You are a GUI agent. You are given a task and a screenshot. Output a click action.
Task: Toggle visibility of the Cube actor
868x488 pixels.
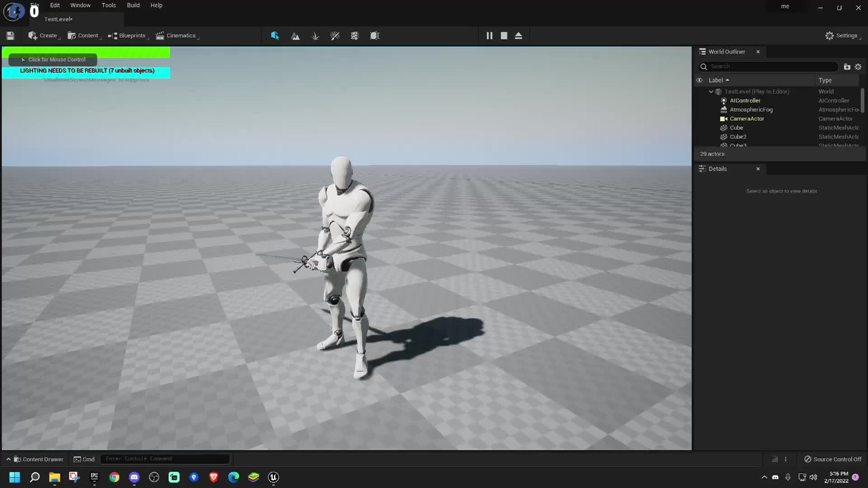tap(700, 128)
